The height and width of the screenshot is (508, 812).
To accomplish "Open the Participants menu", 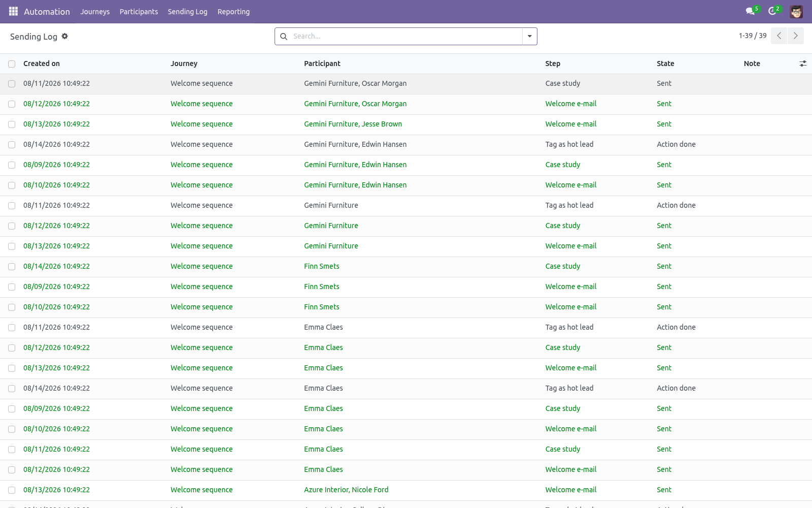I will (x=139, y=11).
